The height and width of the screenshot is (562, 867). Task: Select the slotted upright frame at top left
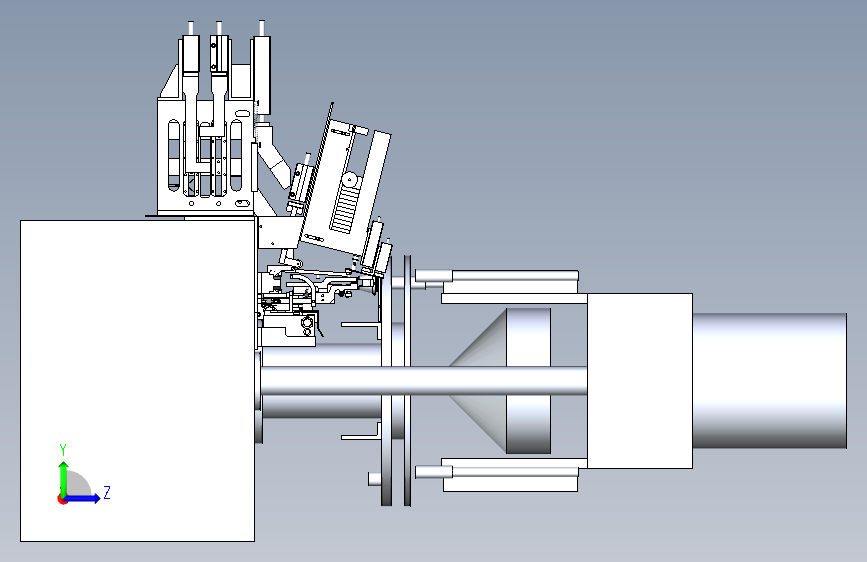tap(206, 156)
